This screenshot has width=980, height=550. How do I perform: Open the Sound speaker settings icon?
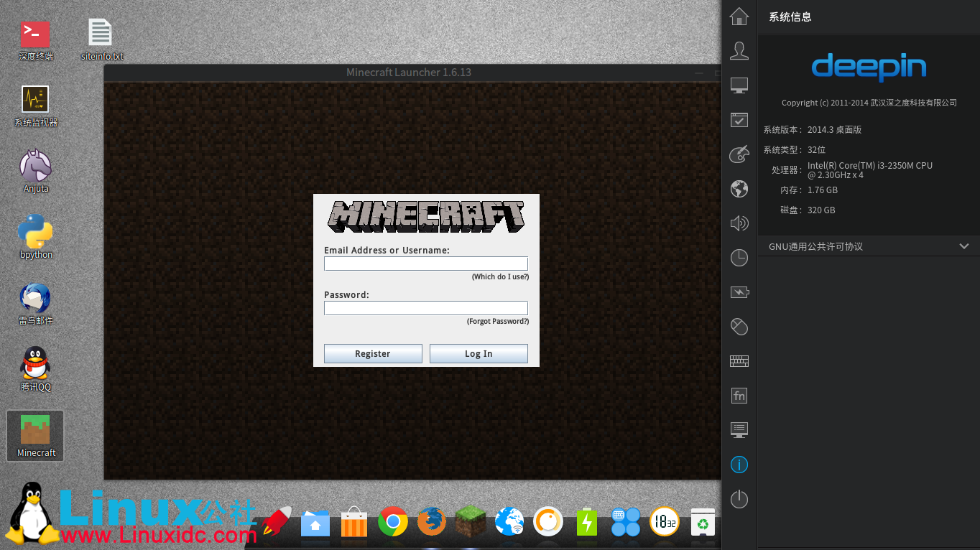click(739, 223)
